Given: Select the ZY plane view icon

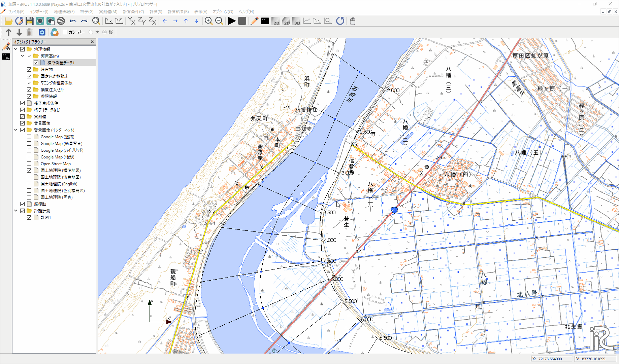Looking at the screenshot, I should pyautogui.click(x=142, y=21).
